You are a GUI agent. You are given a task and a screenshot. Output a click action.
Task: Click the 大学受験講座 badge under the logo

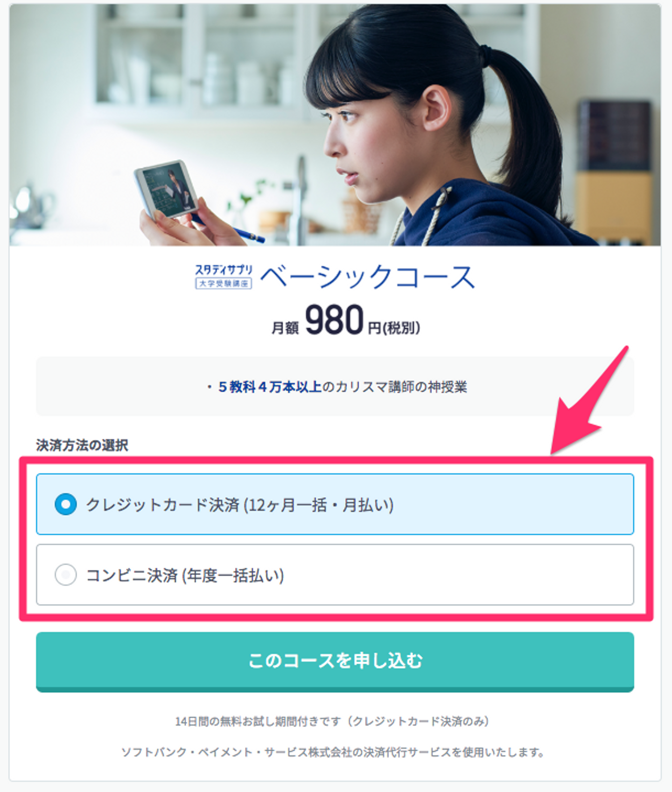224,283
